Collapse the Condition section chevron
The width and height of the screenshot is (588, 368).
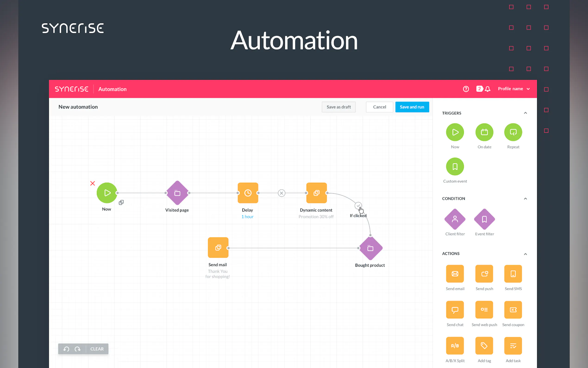(525, 199)
